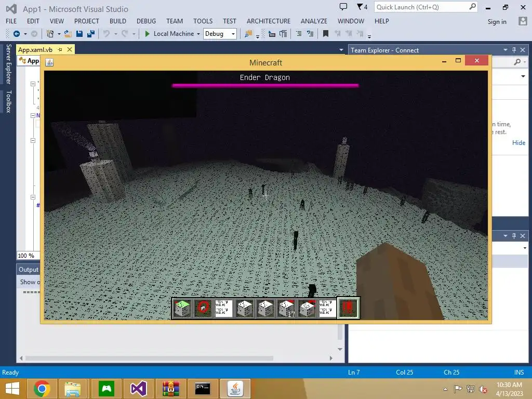Screen dimensions: 532x399
Task: Click the Sign in link
Action: [x=497, y=22]
